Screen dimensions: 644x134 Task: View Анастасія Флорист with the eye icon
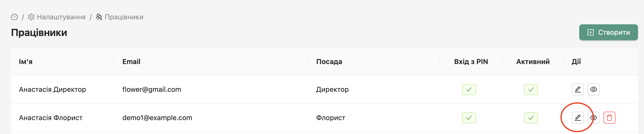594,118
